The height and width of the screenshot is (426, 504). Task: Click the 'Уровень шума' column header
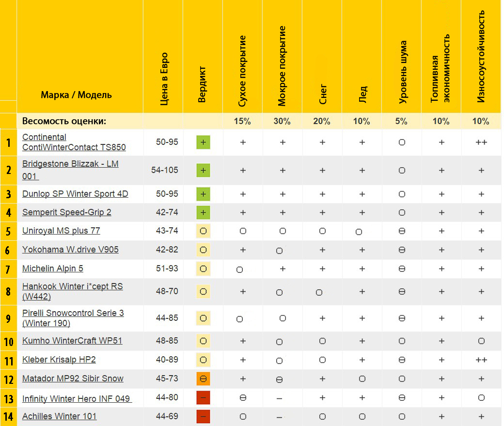click(x=402, y=73)
